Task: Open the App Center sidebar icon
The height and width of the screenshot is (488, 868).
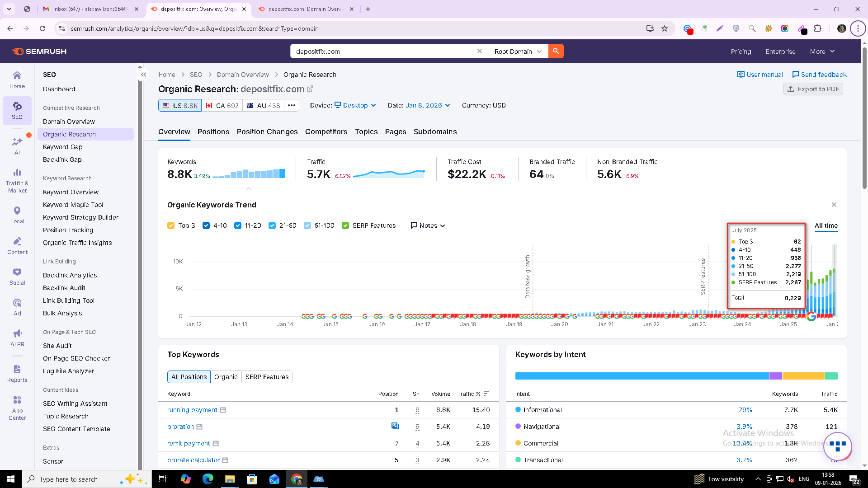Action: (17, 408)
